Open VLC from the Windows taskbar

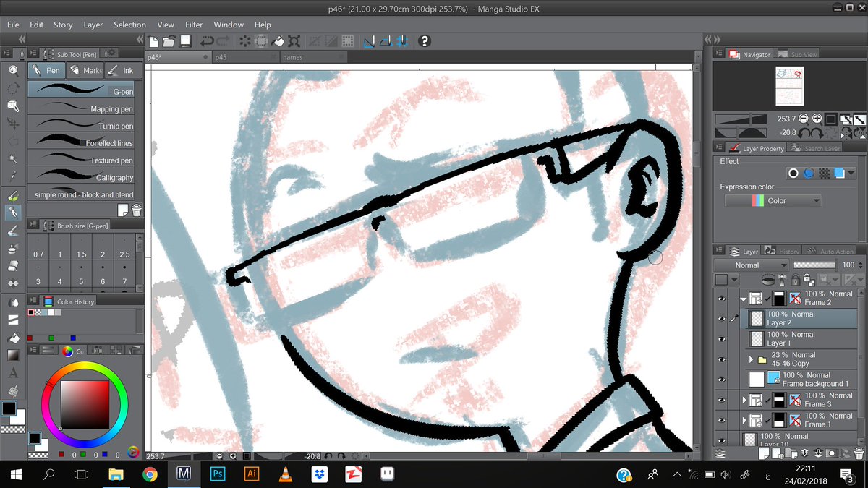(285, 474)
